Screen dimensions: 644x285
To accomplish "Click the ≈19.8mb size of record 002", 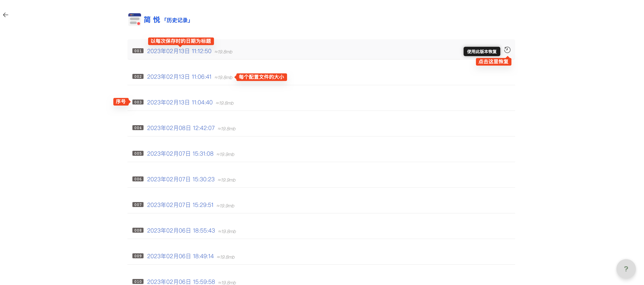I will pos(223,77).
